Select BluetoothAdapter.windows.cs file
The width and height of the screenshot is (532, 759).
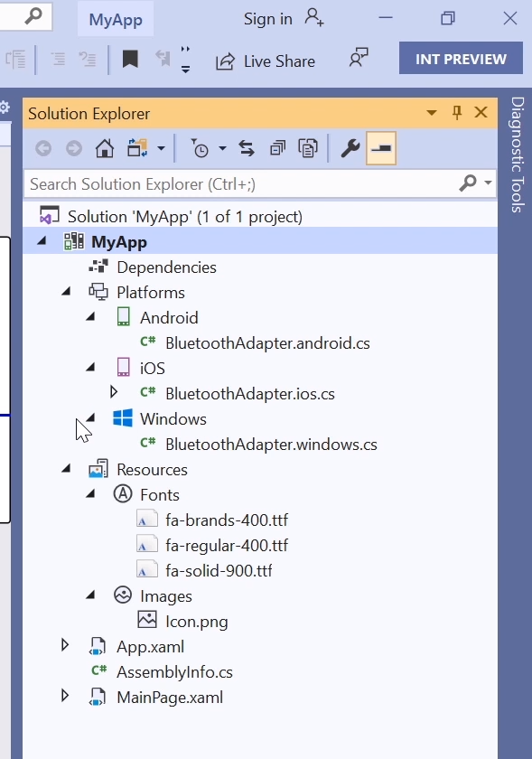point(271,445)
